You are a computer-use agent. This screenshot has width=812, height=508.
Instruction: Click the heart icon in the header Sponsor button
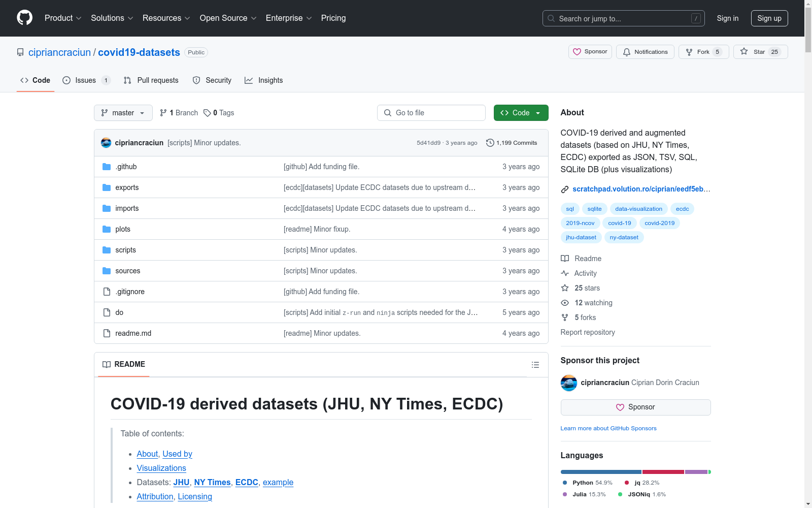point(577,52)
